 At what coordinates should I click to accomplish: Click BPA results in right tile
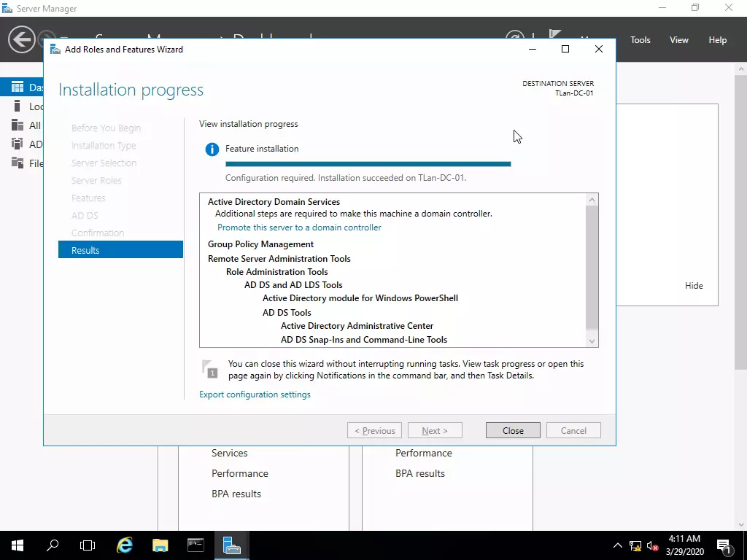[x=419, y=473]
